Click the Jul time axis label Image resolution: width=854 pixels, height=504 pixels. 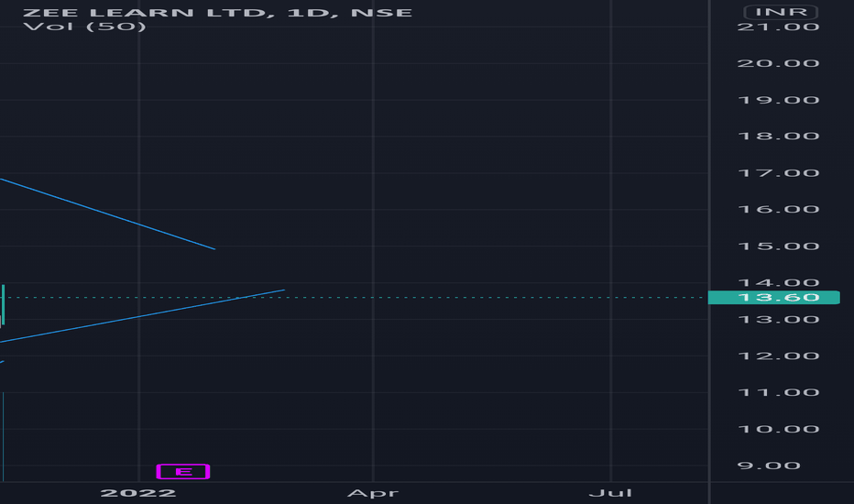point(610,493)
